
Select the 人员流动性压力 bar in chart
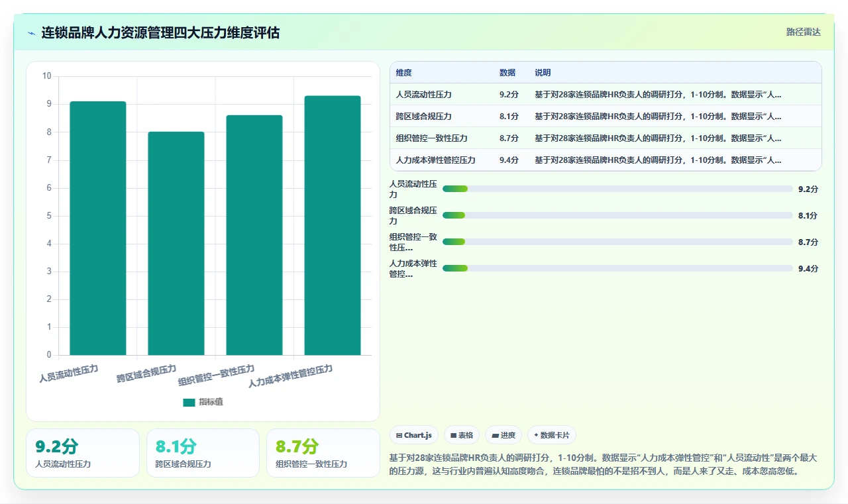98,228
